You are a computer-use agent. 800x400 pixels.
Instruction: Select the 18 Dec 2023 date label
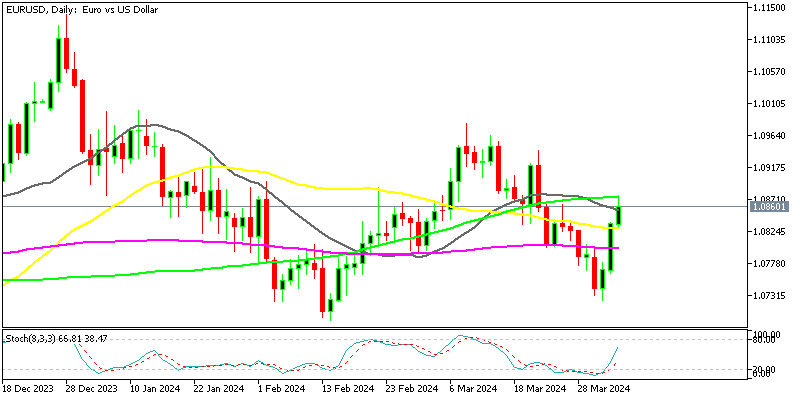[x=28, y=388]
